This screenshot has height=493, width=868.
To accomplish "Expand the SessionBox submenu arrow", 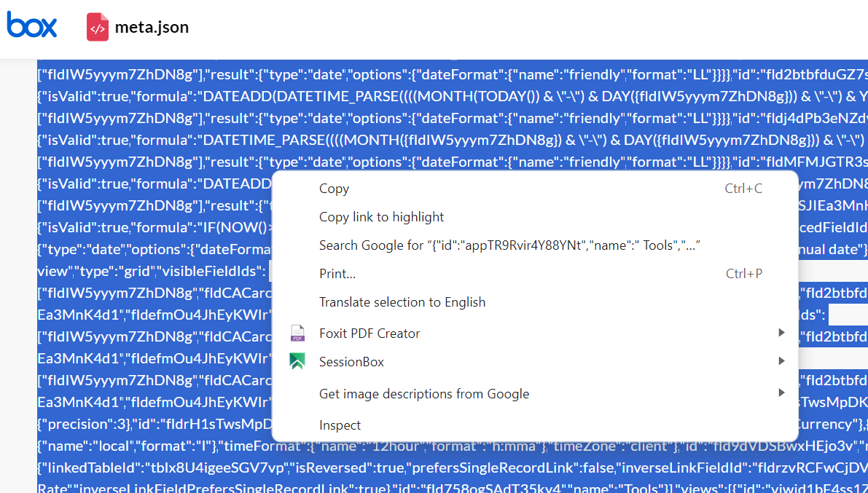I will tap(781, 361).
